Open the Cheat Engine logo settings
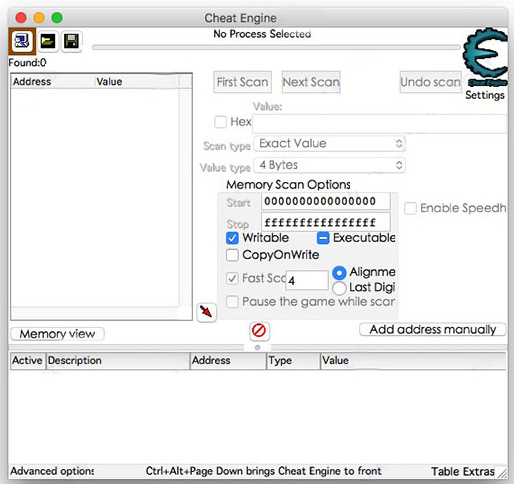Image resolution: width=514 pixels, height=484 pixels. (x=485, y=57)
